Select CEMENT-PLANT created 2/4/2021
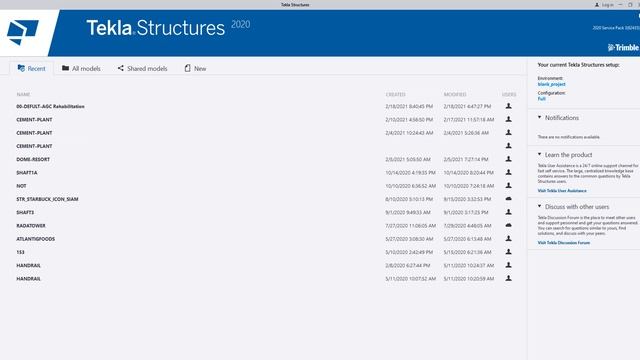Viewport: 640px width, 360px height. 266,133
